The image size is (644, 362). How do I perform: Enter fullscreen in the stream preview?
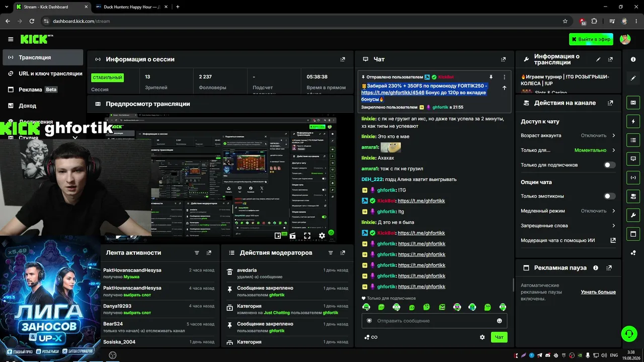307,235
